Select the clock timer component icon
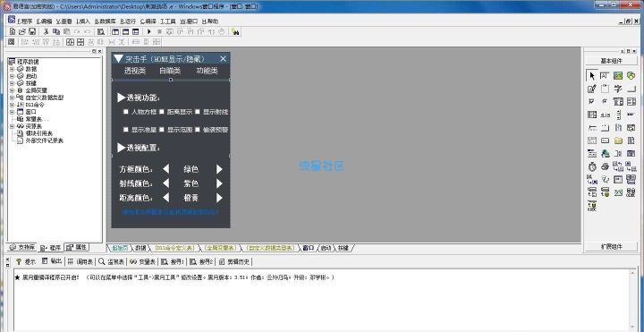The height and width of the screenshot is (332, 644). [592, 166]
